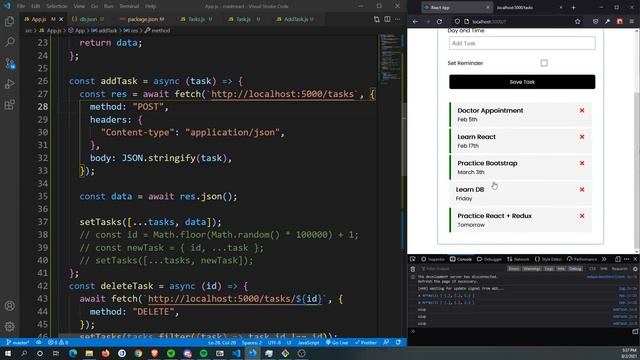
Task: Click the open changes icon in editor toolbar
Action: point(376,19)
